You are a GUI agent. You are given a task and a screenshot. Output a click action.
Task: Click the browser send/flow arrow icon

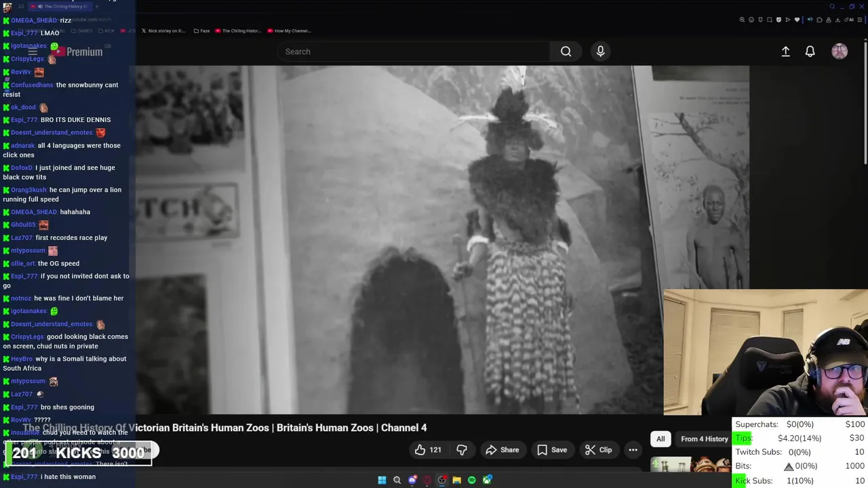[788, 20]
